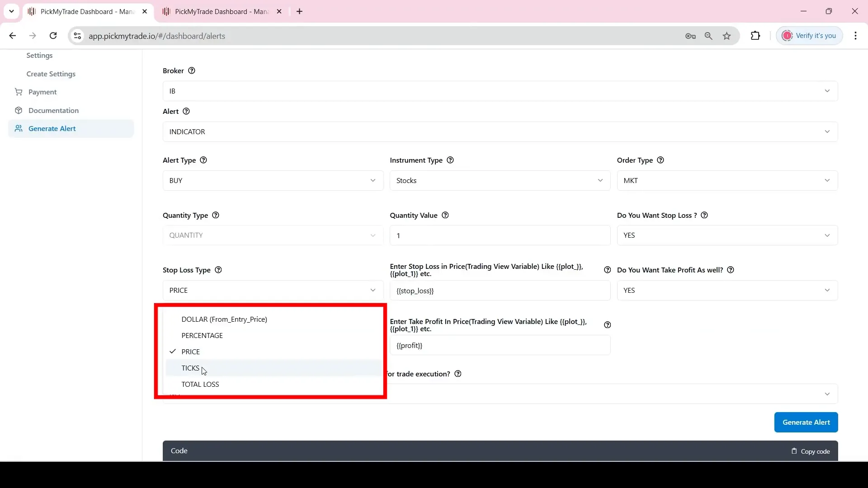Click the Generate Alert people icon

pyautogui.click(x=19, y=129)
